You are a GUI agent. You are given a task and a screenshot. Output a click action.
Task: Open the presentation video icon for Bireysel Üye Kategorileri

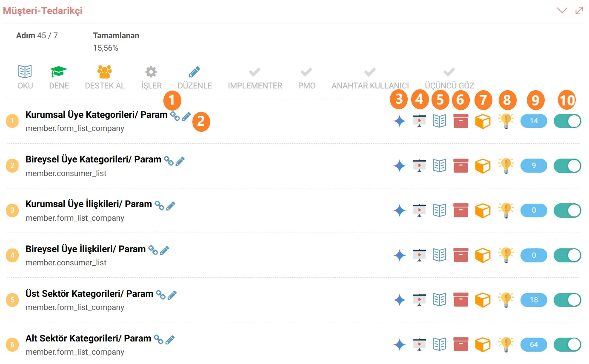420,166
